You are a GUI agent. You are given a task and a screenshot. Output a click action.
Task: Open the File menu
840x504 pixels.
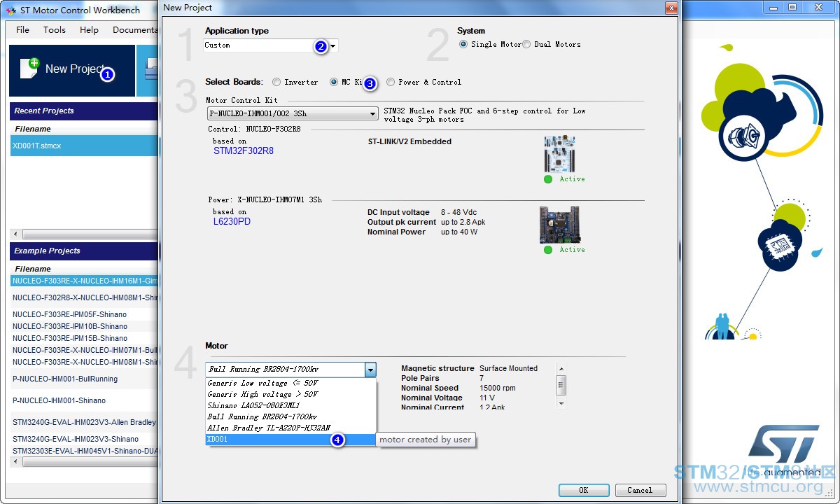click(x=23, y=30)
